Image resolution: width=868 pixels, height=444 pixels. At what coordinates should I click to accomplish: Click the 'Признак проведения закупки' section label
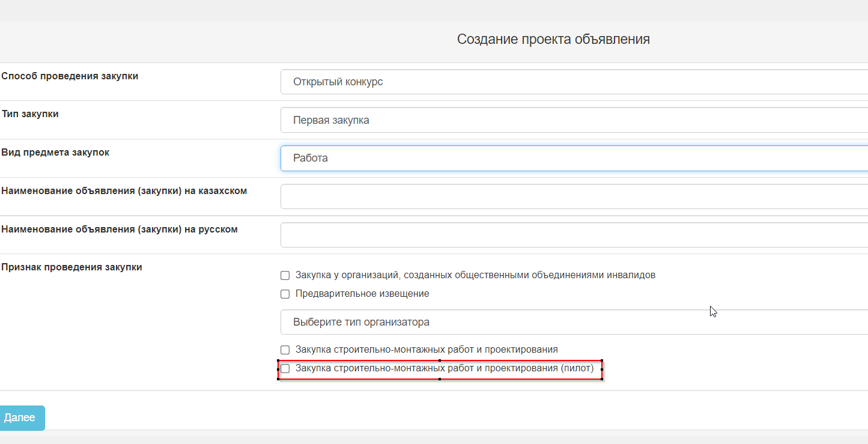point(71,267)
